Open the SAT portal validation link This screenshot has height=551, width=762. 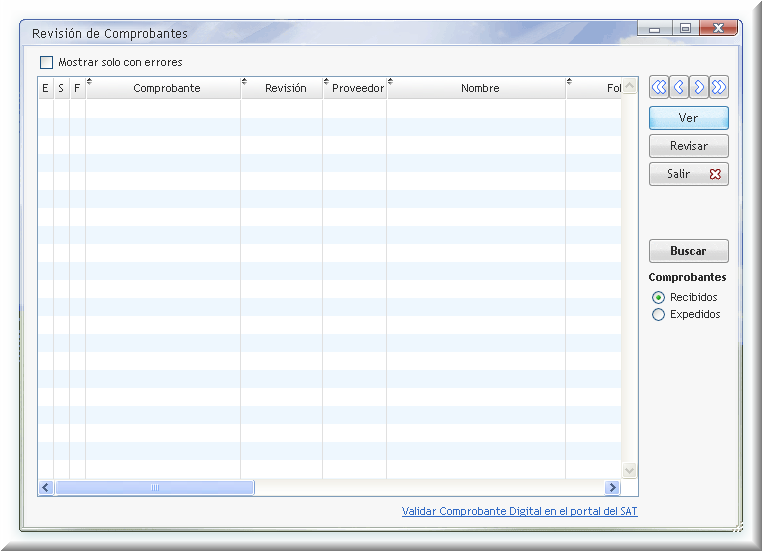519,511
